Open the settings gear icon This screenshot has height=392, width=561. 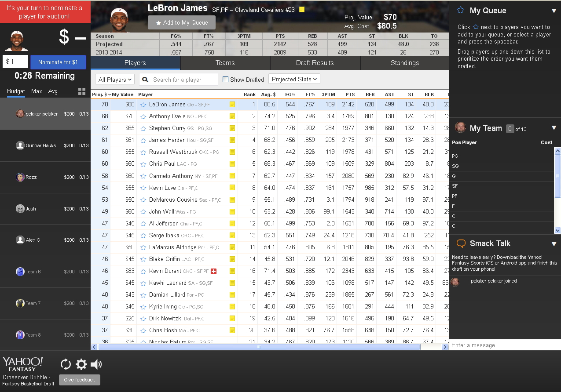coord(81,364)
